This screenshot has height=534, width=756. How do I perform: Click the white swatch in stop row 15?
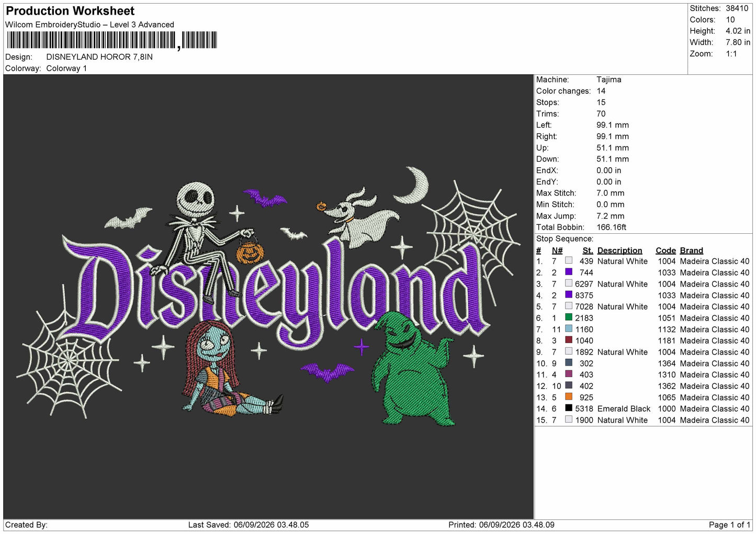[x=569, y=419]
